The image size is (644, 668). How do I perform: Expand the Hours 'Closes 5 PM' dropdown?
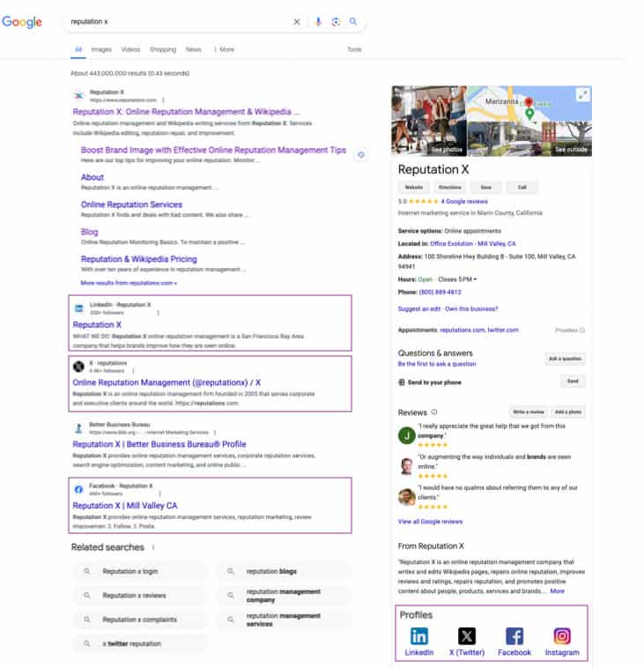tap(457, 279)
